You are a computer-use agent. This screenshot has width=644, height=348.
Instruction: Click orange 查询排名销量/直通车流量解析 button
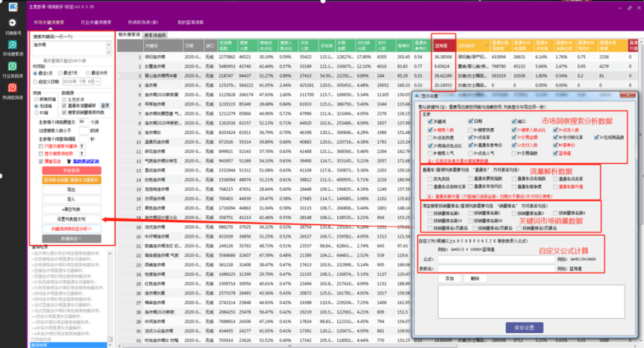pyautogui.click(x=72, y=180)
